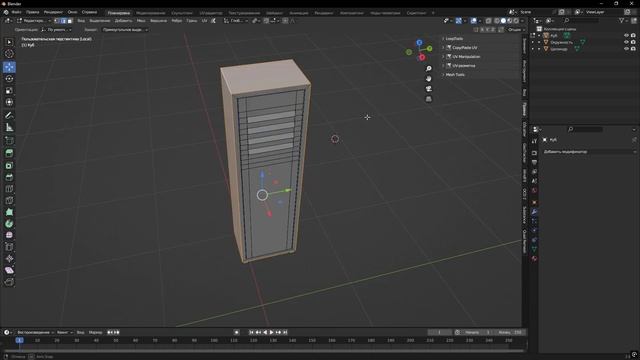Disable Куб in renders camera icon

click(633, 36)
